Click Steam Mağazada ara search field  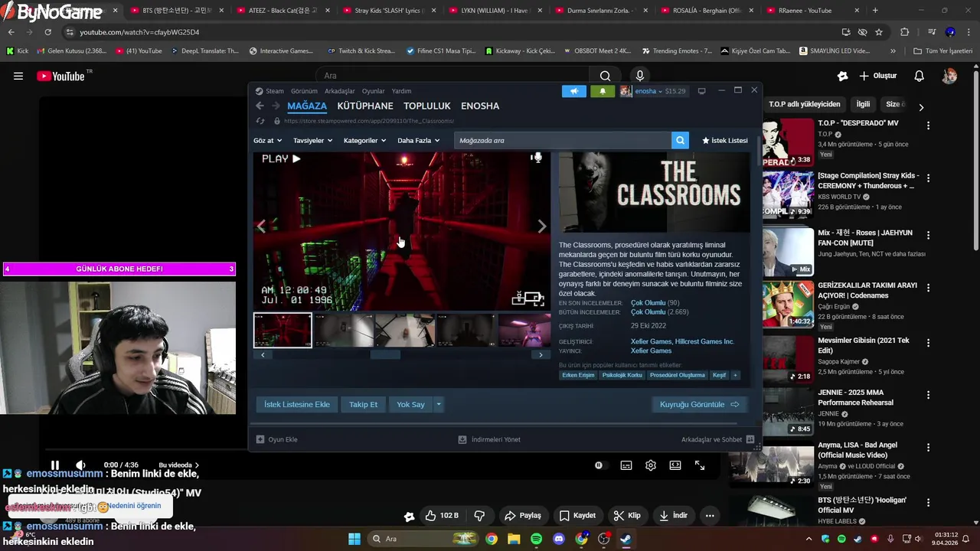click(x=563, y=140)
